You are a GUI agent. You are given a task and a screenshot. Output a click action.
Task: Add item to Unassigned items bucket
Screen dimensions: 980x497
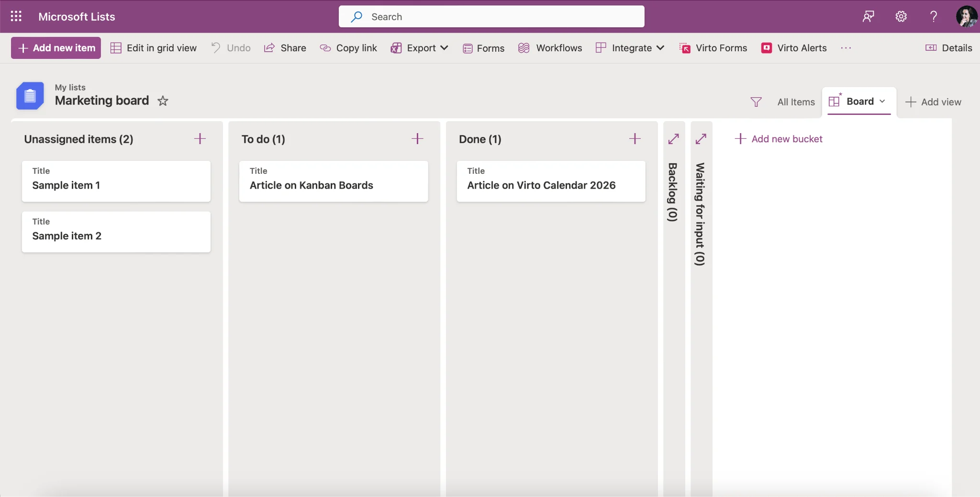[200, 139]
